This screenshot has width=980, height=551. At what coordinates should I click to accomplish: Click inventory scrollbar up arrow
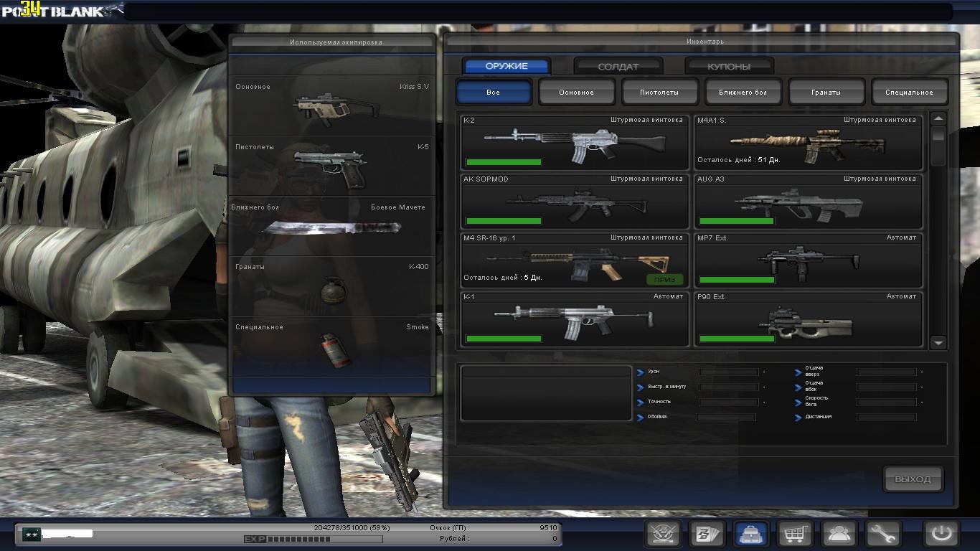click(938, 119)
